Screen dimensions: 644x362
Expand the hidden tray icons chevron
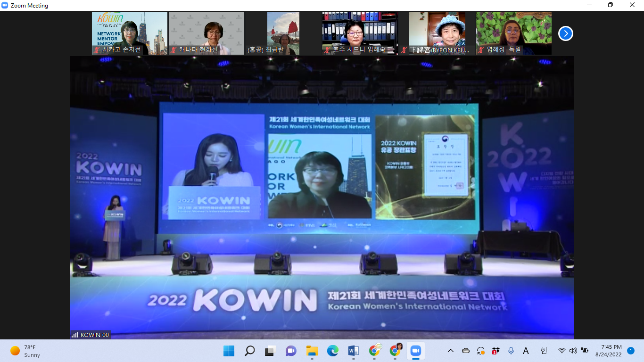coord(451,351)
